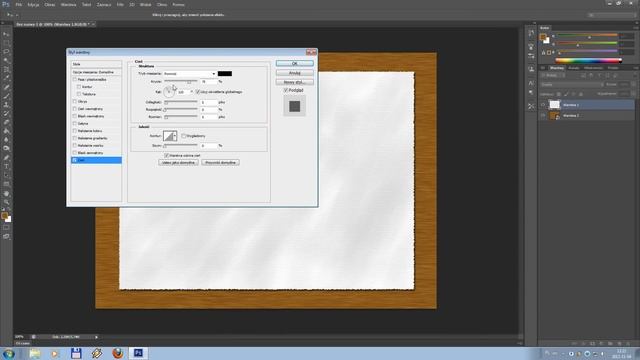Select the Rectangular Marquee tool
This screenshot has width=640, height=360.
(6, 43)
